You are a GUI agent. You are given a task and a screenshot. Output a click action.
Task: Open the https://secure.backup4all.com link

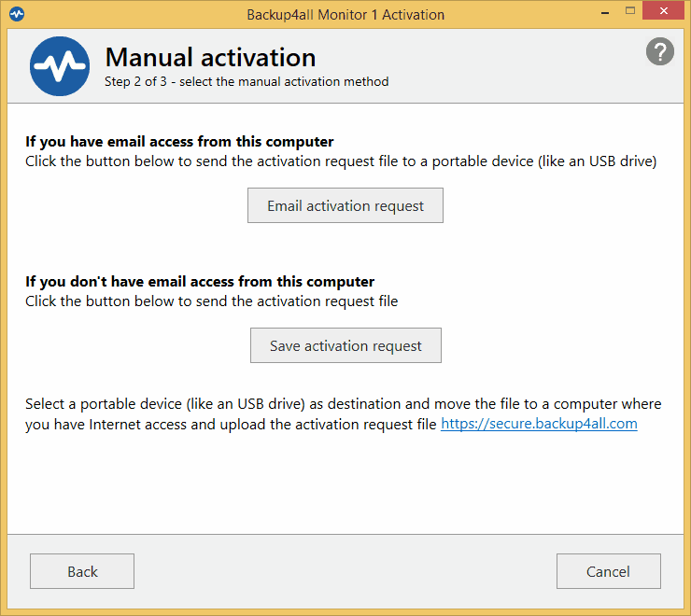coord(539,424)
